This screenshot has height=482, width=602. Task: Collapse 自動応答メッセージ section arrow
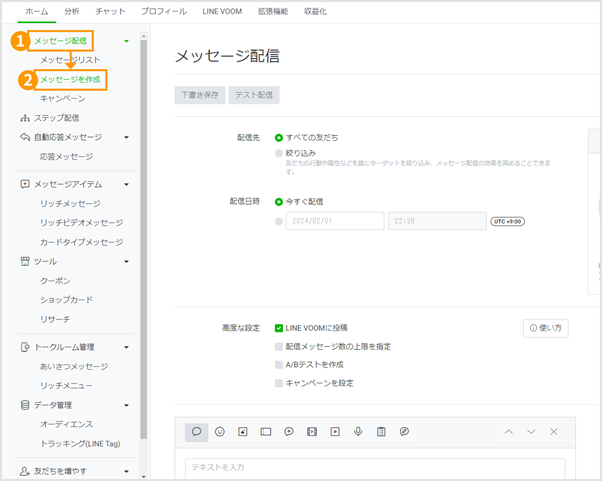coord(126,137)
